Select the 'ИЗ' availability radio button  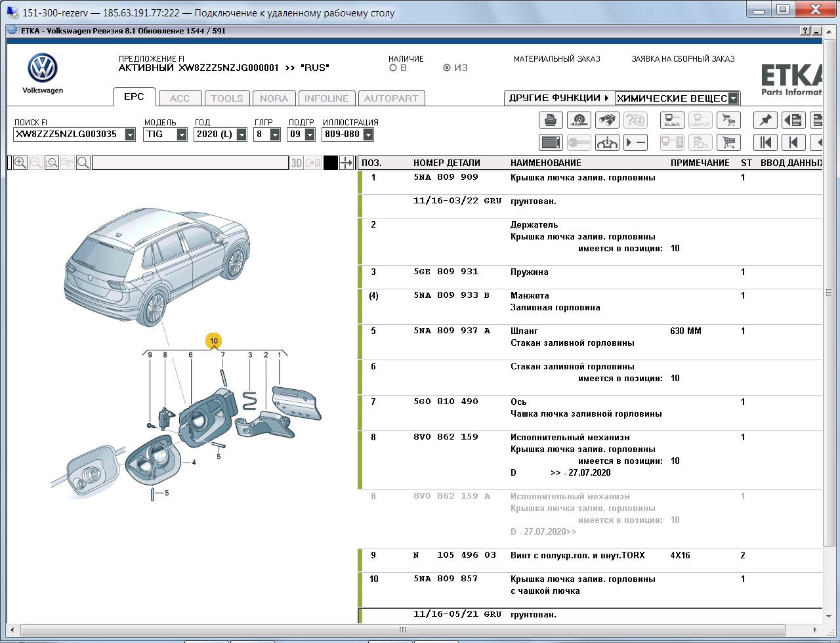tap(447, 68)
